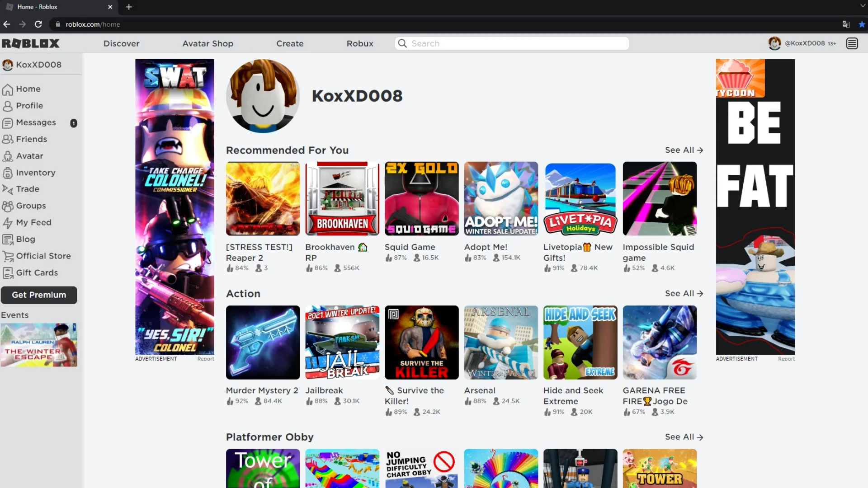Open a new browser tab
Screen dimensions: 868x488
(x=129, y=7)
